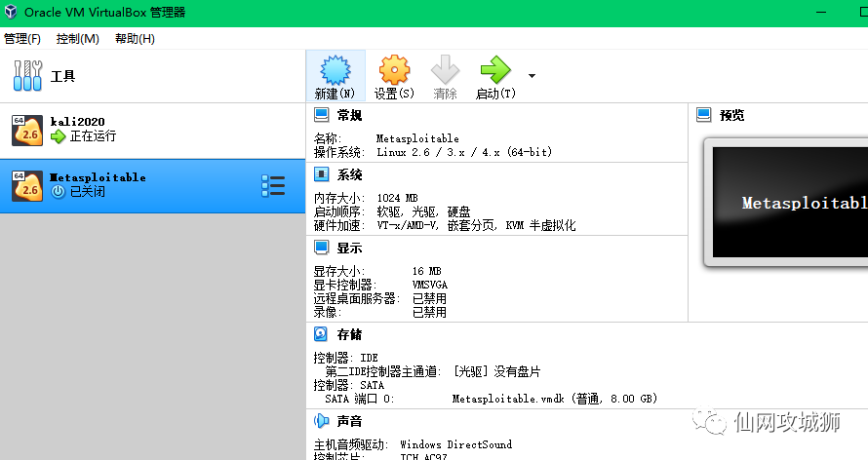The height and width of the screenshot is (460, 868).
Task: Open the 常规 section heading link
Action: coord(349,115)
